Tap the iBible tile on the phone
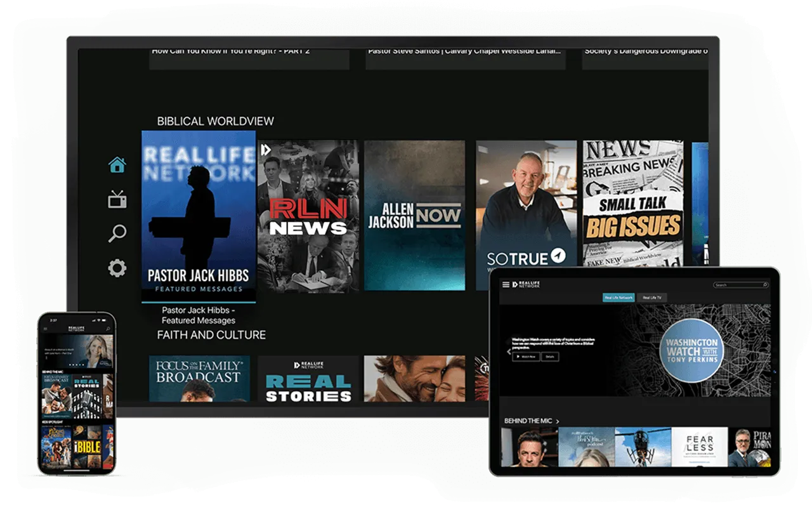 coord(88,448)
